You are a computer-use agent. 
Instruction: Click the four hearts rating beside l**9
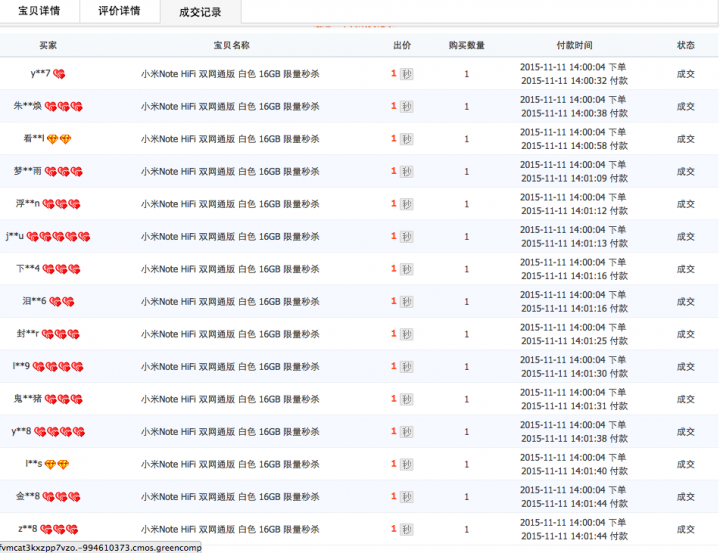58,367
